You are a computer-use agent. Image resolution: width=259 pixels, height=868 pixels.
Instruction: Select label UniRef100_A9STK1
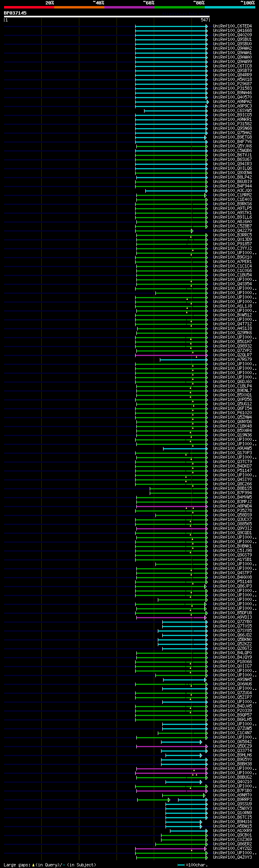(x=232, y=213)
